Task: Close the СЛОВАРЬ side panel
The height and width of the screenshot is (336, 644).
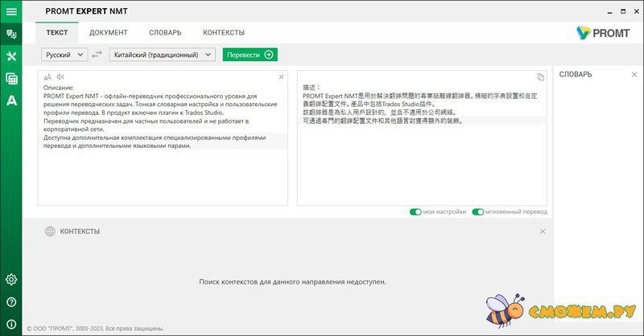Action: coord(634,74)
